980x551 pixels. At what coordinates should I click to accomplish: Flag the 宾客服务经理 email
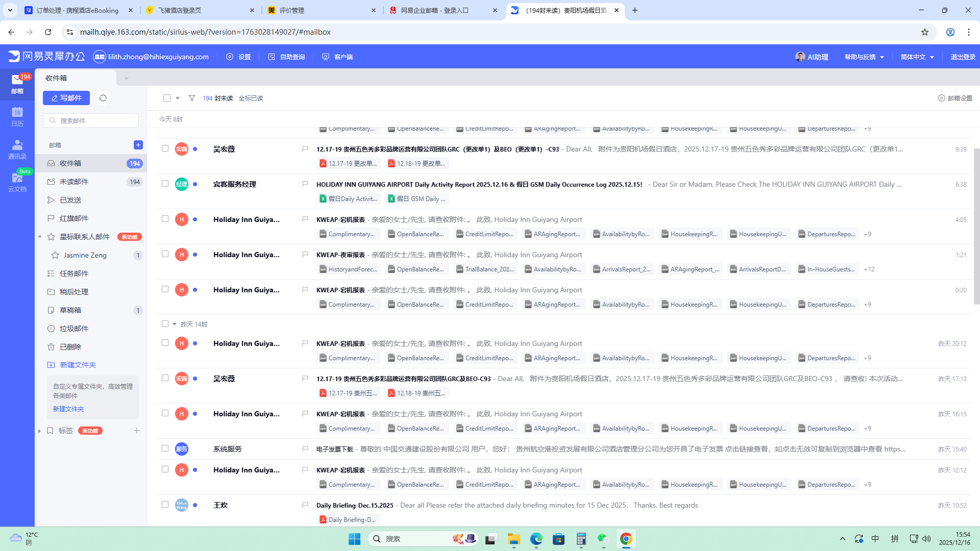(x=305, y=184)
